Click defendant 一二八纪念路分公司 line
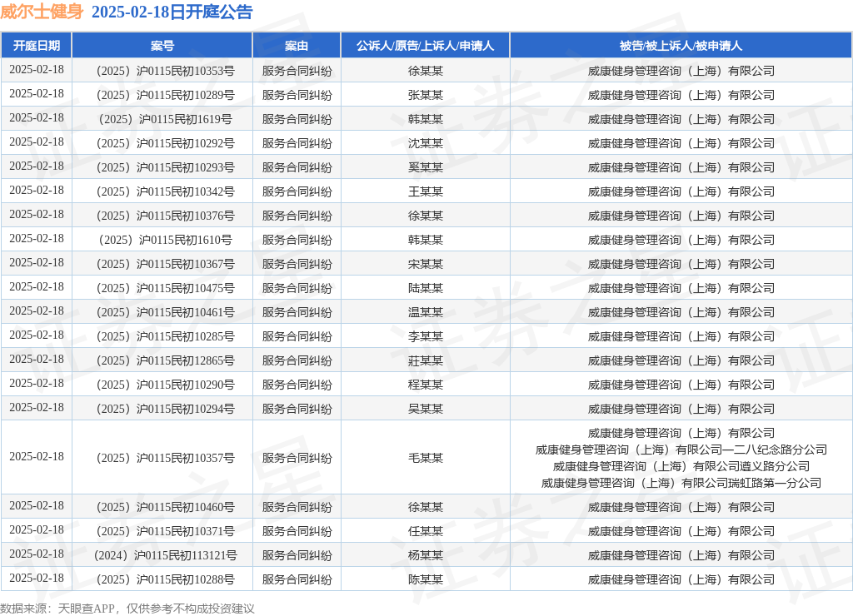The image size is (853, 616). (x=681, y=450)
